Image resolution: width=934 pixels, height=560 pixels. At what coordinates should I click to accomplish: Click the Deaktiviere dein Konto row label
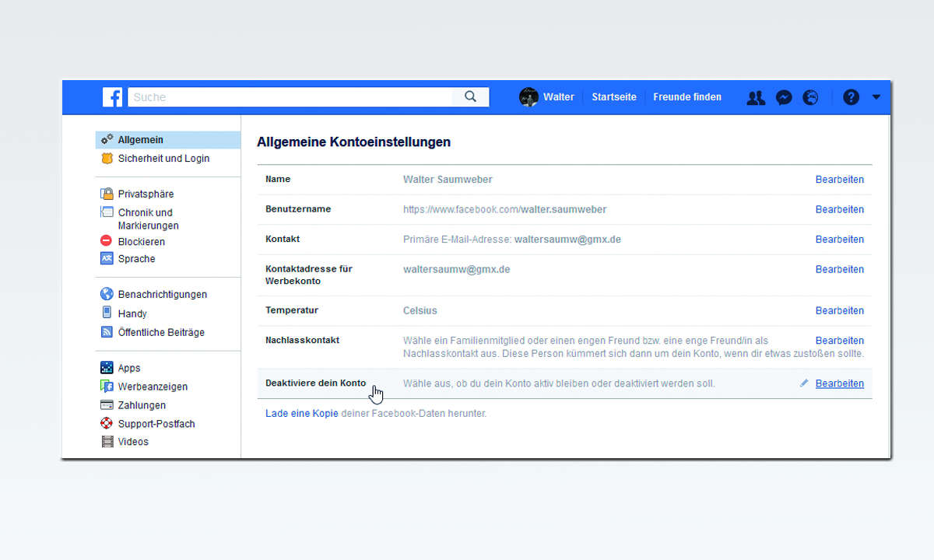click(x=315, y=383)
